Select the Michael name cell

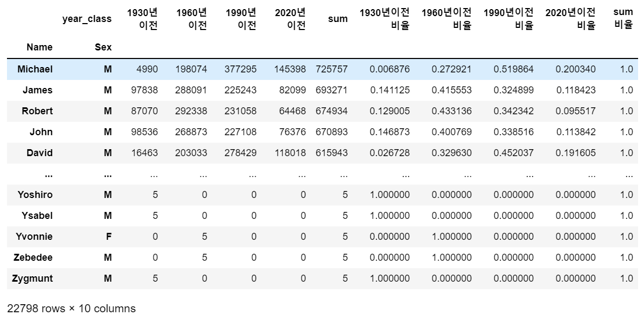[x=35, y=69]
